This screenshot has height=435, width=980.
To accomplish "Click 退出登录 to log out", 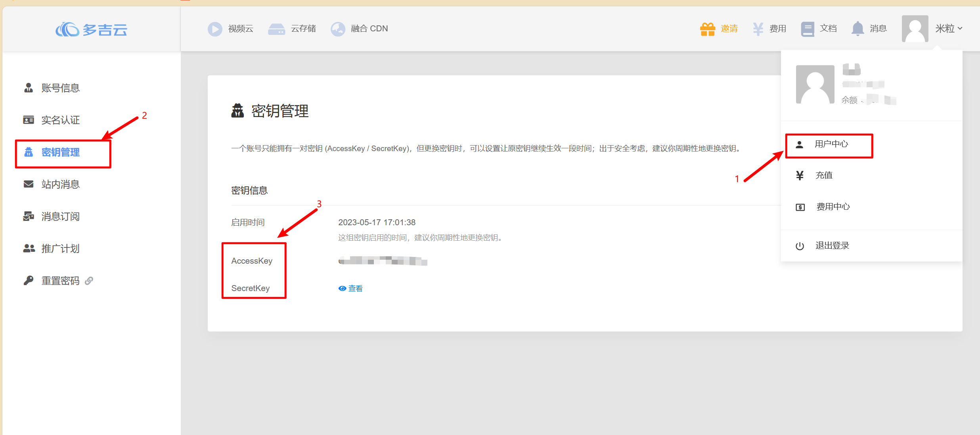I will pyautogui.click(x=832, y=245).
